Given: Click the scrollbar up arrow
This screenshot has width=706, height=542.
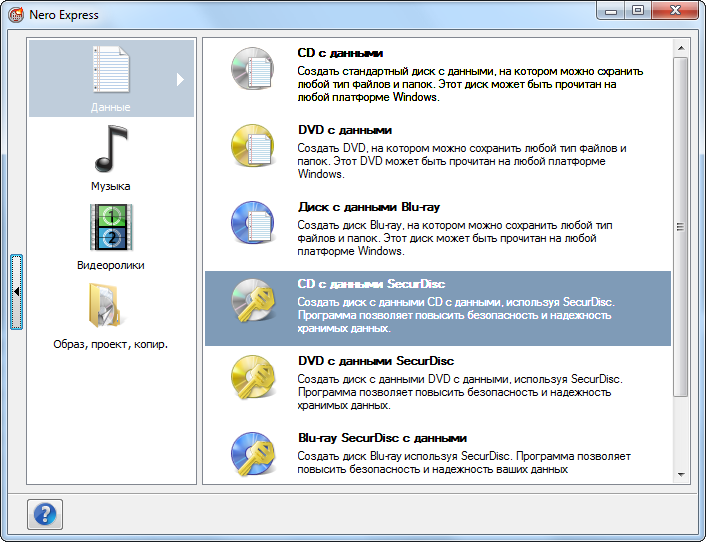Looking at the screenshot, I should [x=681, y=48].
